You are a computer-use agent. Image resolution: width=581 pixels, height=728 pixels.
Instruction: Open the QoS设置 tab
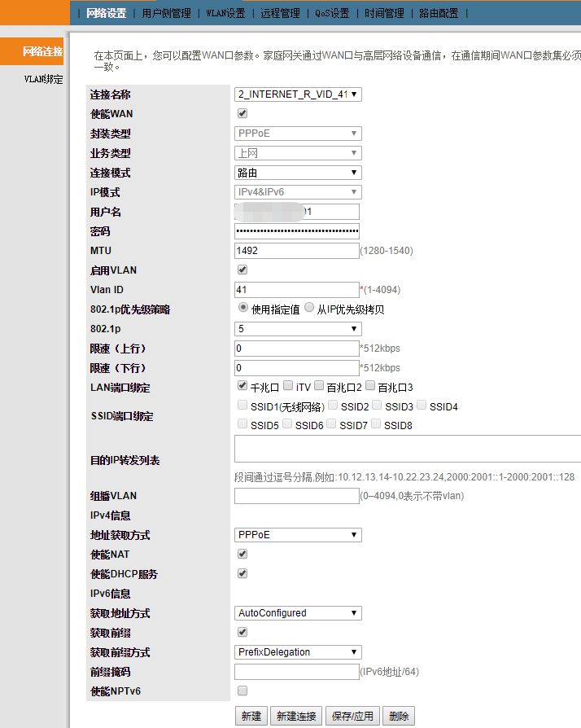point(332,13)
